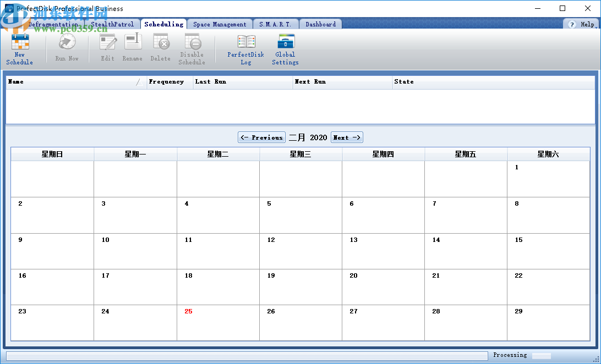Screen dimensions: 601x364
Task: Open Global Settings
Action: pyautogui.click(x=285, y=49)
